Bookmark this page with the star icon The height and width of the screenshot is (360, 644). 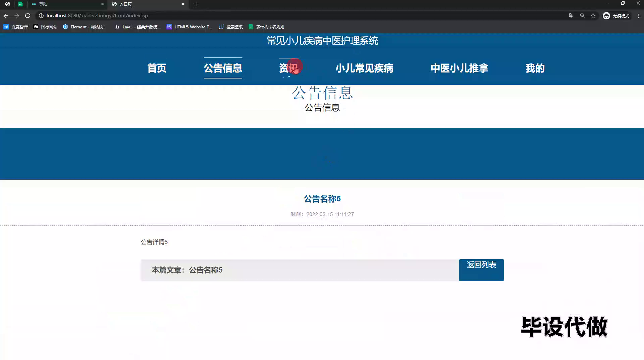(x=593, y=16)
